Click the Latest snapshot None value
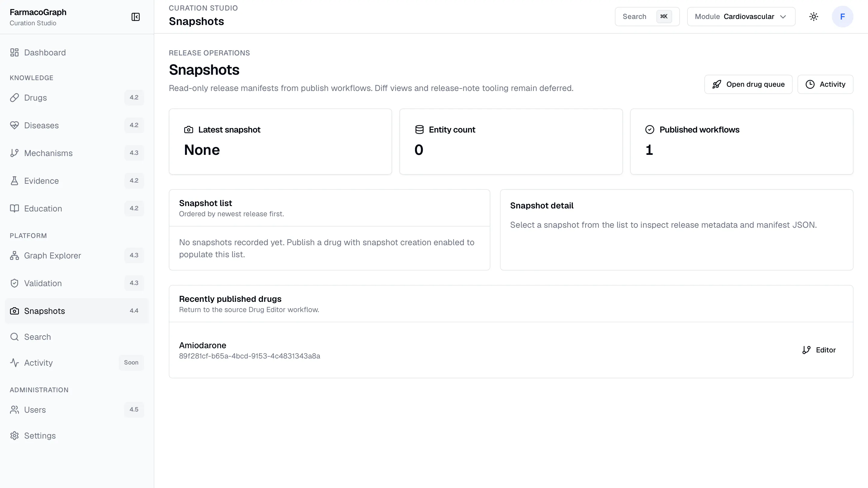Screen dimensions: 868x488 [x=202, y=150]
